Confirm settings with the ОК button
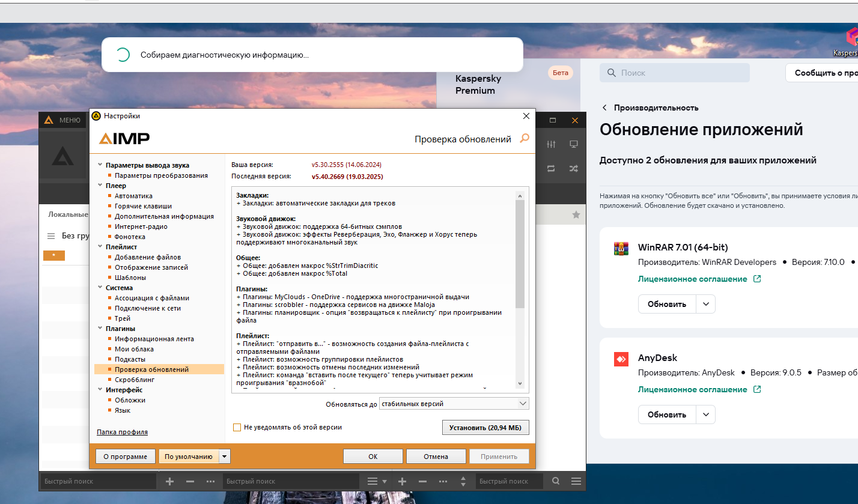Viewport: 858px width, 504px height. click(373, 457)
